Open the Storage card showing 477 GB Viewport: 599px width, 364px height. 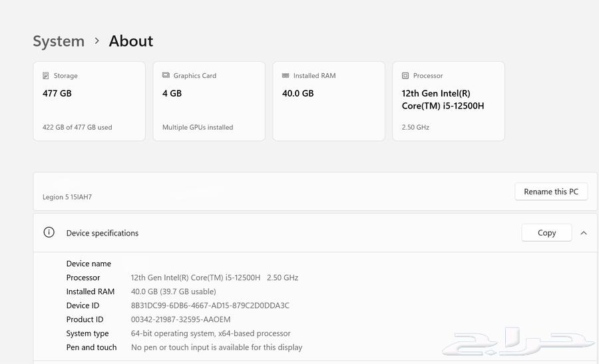[89, 101]
